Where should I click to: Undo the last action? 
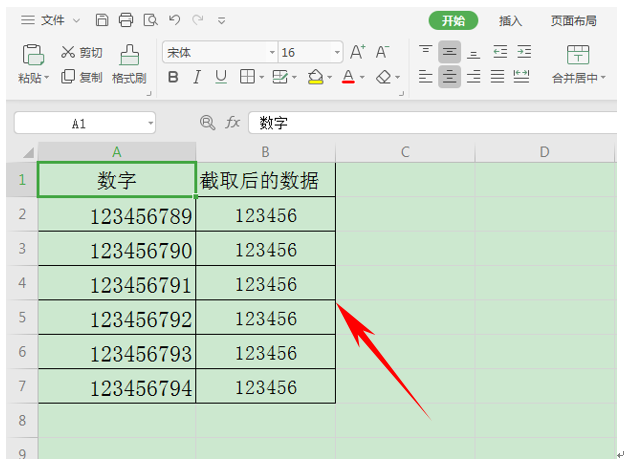[x=174, y=20]
